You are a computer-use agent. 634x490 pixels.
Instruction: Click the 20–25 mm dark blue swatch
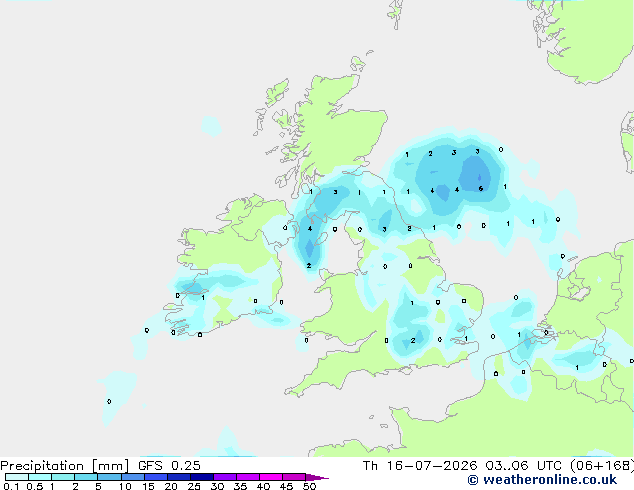[x=179, y=477]
